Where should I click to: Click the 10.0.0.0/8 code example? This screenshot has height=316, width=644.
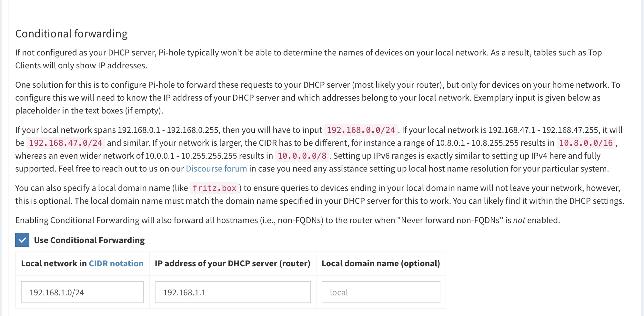pos(302,156)
